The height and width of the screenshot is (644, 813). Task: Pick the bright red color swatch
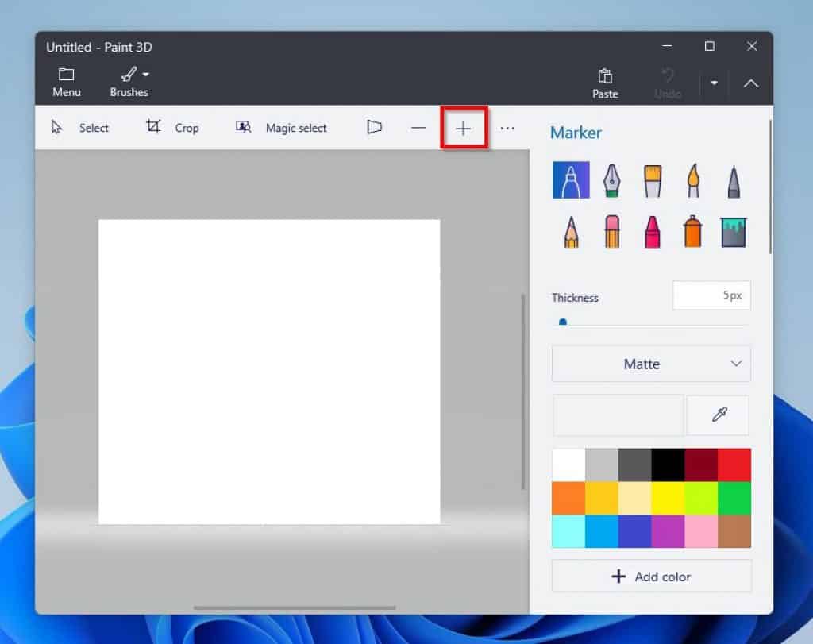734,465
